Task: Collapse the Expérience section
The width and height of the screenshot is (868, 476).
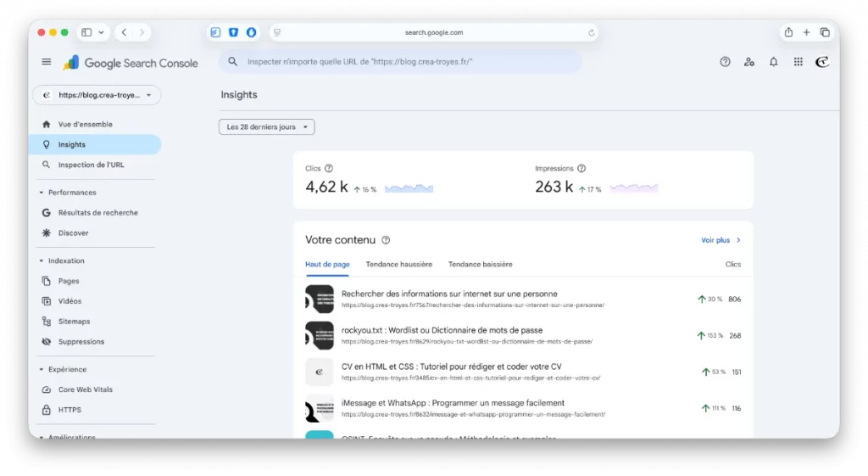Action: [x=42, y=369]
